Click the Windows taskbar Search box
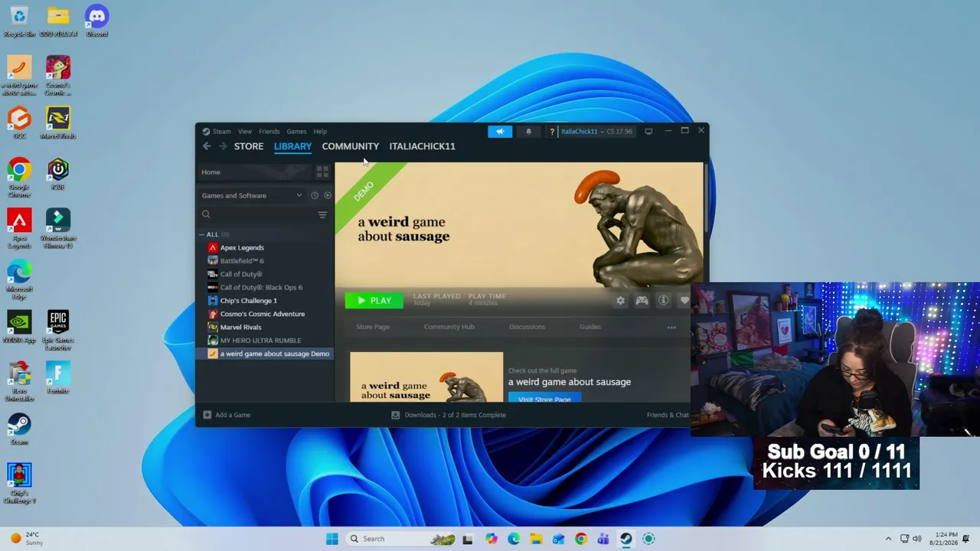The width and height of the screenshot is (980, 551). pos(399,539)
